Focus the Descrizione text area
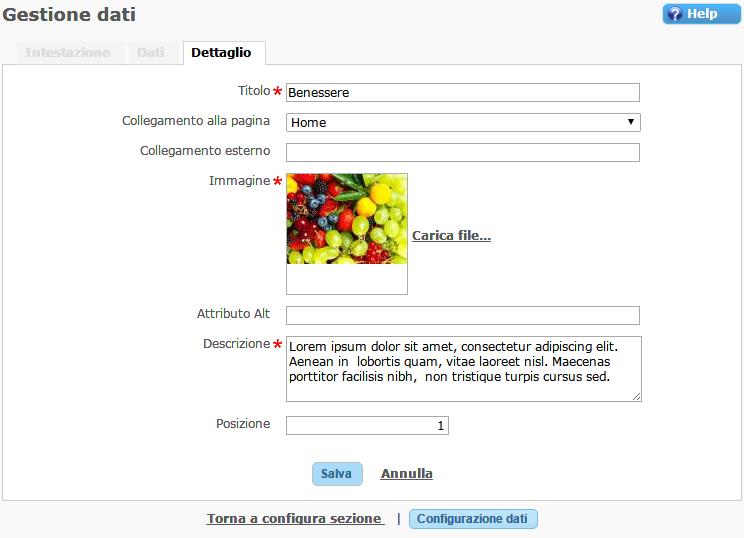Viewport: 744px width, 538px height. (x=462, y=368)
